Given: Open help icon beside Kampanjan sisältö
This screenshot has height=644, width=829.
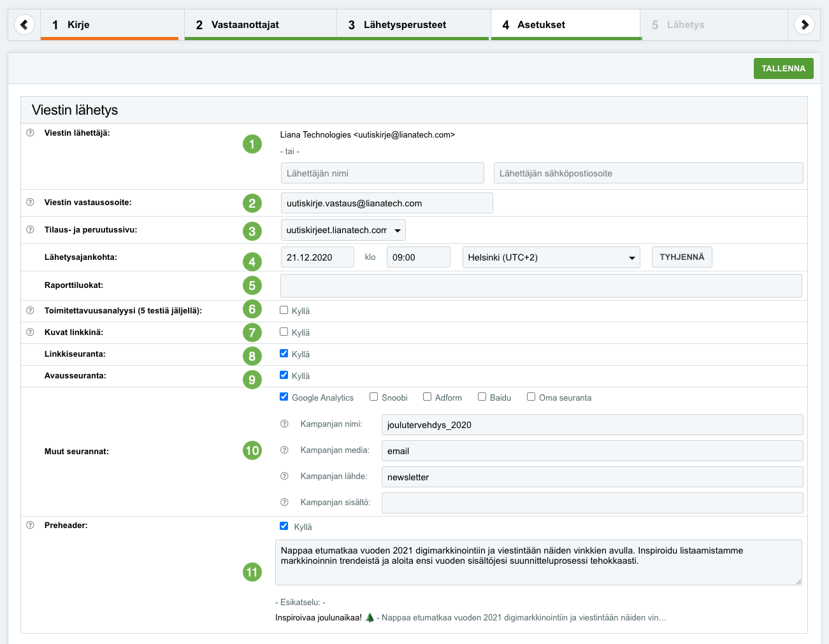Looking at the screenshot, I should [x=285, y=503].
